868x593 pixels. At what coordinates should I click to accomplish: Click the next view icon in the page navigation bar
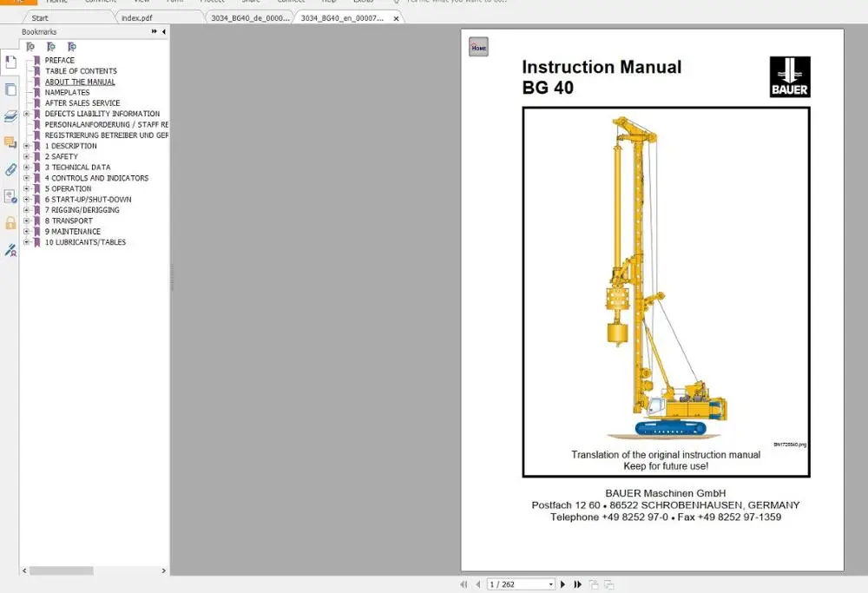[609, 584]
